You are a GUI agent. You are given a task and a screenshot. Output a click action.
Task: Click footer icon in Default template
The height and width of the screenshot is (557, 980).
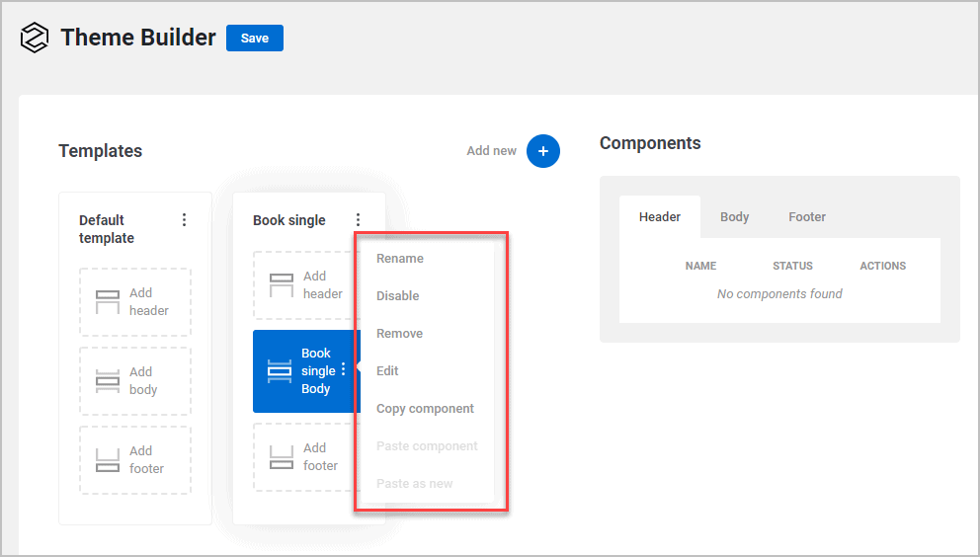click(x=108, y=460)
